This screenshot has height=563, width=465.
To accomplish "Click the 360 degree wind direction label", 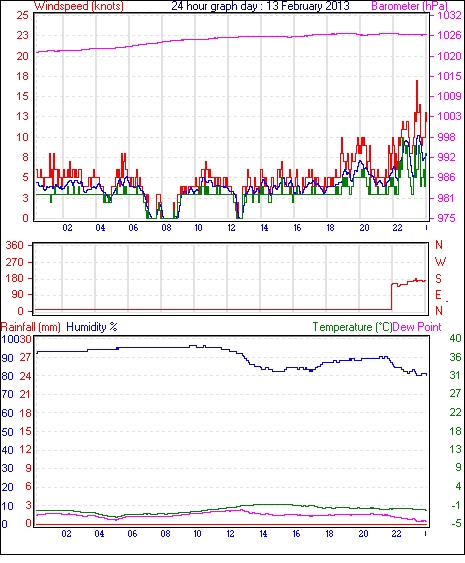I will coord(15,245).
